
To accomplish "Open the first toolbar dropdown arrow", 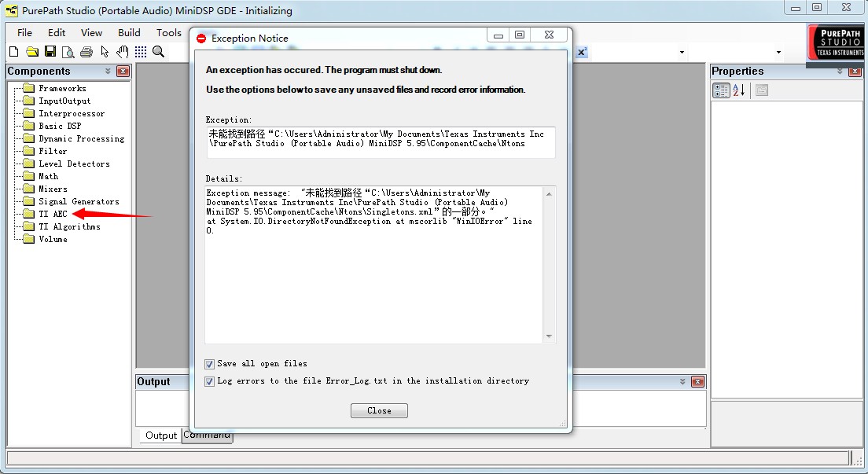I will [x=682, y=52].
